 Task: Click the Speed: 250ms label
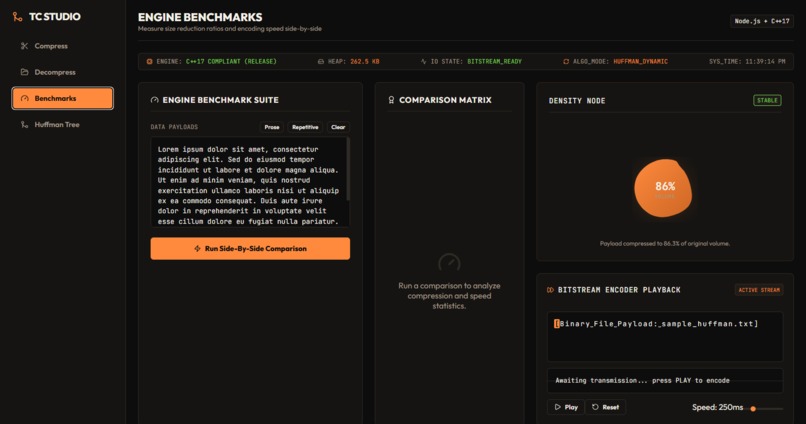(717, 407)
